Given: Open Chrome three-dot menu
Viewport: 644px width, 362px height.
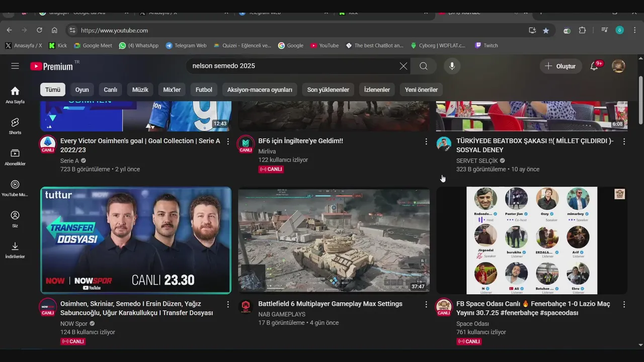Looking at the screenshot, I should [x=634, y=30].
